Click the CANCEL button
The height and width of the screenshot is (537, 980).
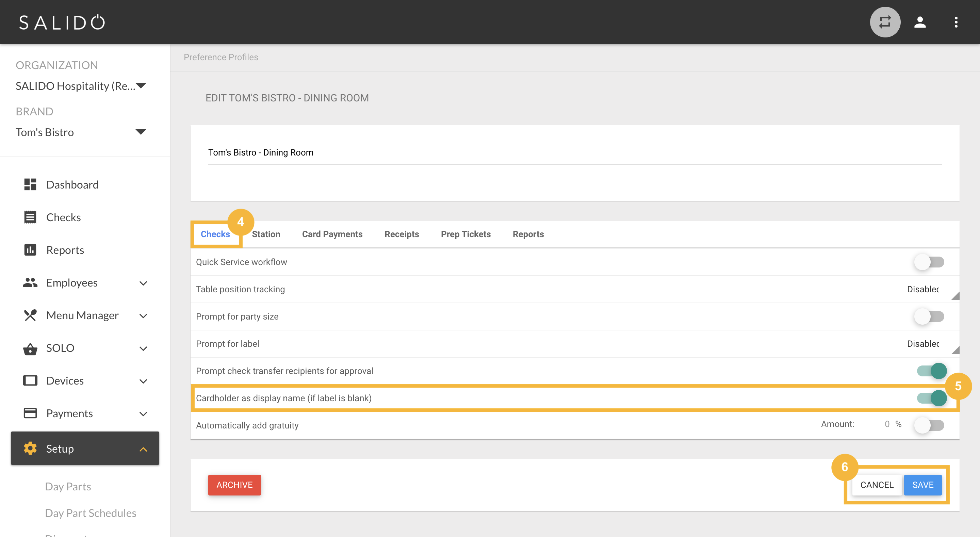pos(877,485)
